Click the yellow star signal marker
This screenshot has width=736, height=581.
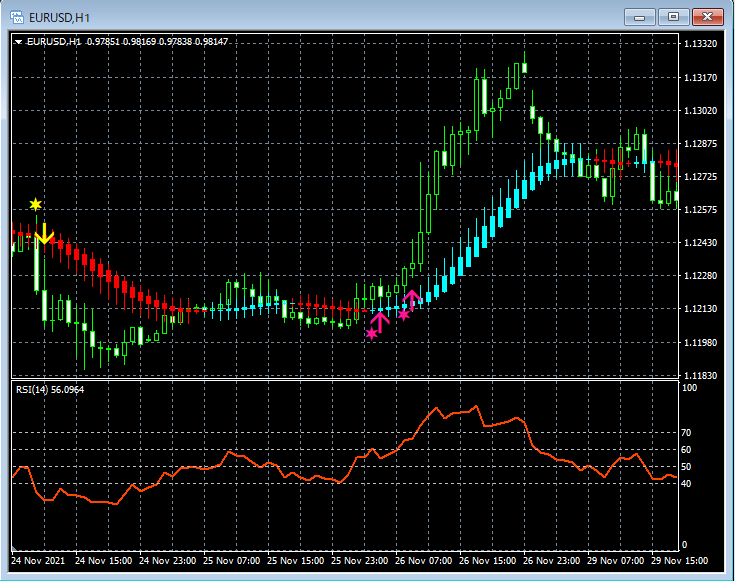click(x=36, y=204)
